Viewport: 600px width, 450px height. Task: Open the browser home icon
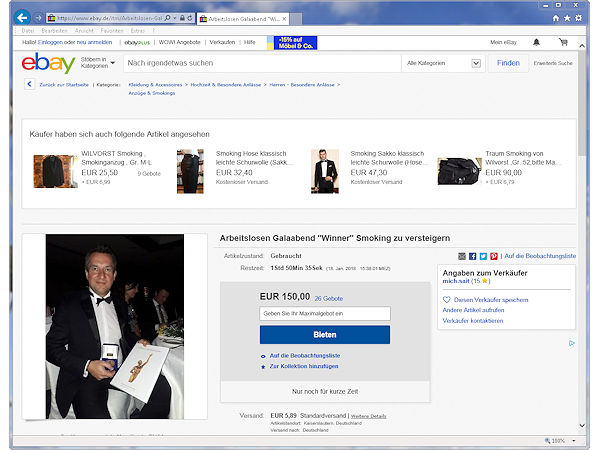pyautogui.click(x=556, y=18)
